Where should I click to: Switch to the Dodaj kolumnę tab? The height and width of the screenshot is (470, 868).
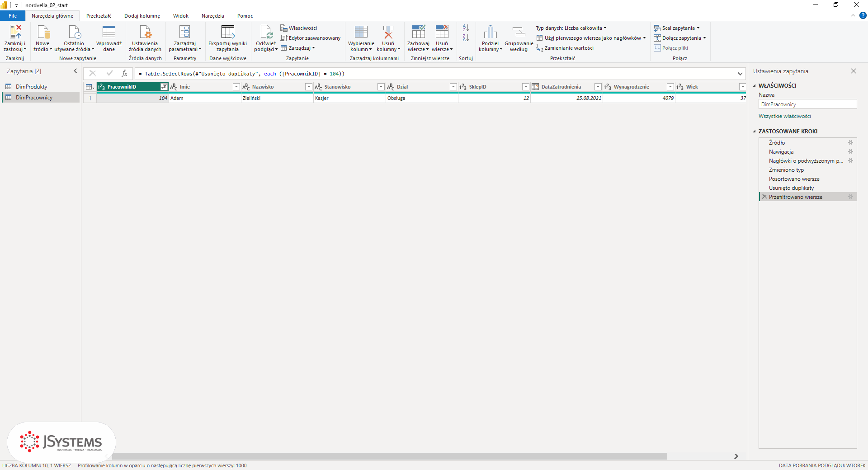[142, 16]
